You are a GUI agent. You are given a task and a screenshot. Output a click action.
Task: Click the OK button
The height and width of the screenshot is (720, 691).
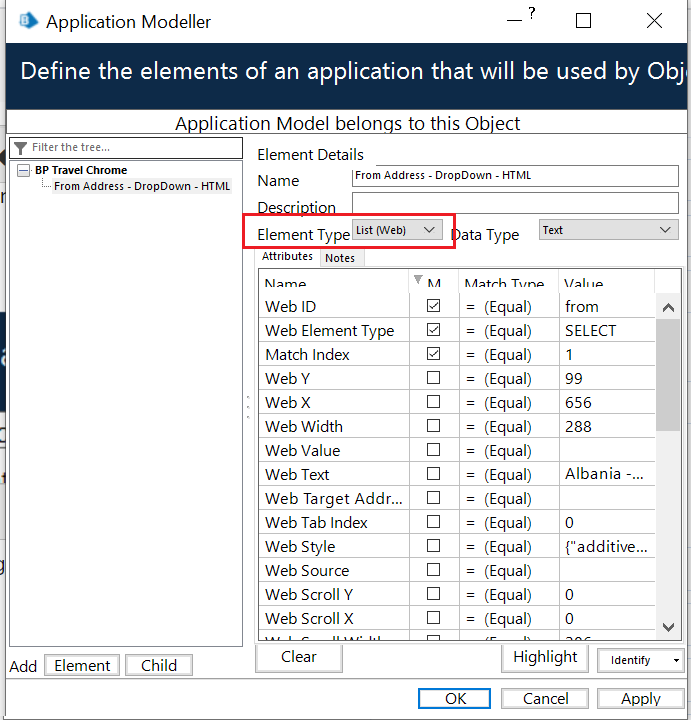[455, 698]
